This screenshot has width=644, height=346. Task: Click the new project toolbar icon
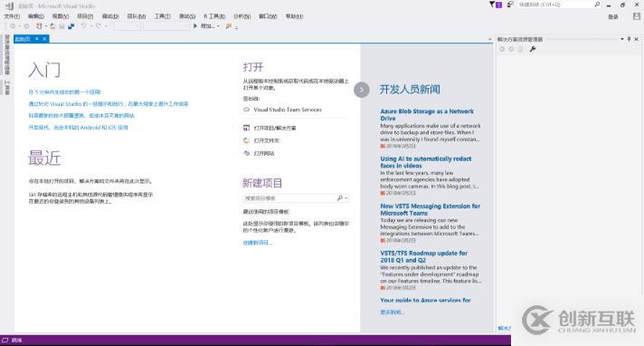[39, 26]
